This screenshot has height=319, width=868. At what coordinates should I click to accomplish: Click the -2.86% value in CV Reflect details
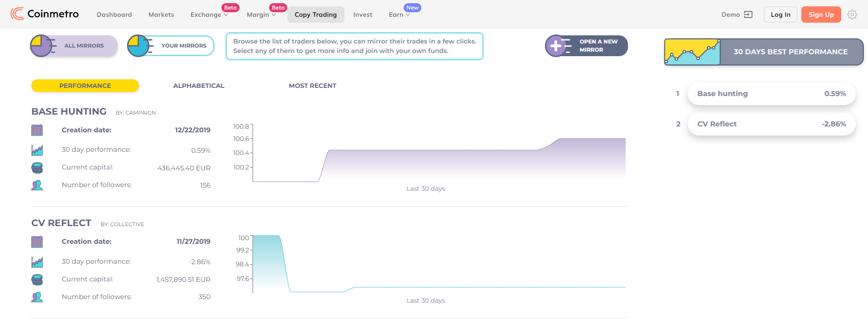click(x=200, y=262)
